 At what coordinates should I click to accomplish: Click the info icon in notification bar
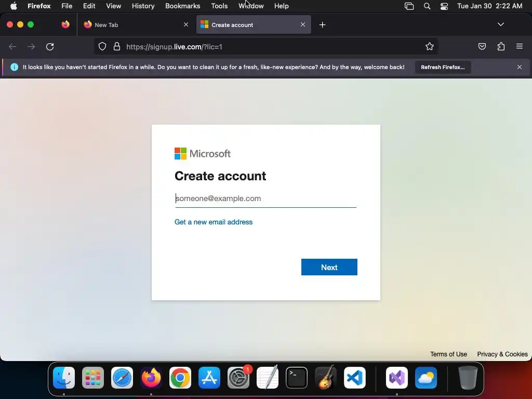(x=14, y=67)
